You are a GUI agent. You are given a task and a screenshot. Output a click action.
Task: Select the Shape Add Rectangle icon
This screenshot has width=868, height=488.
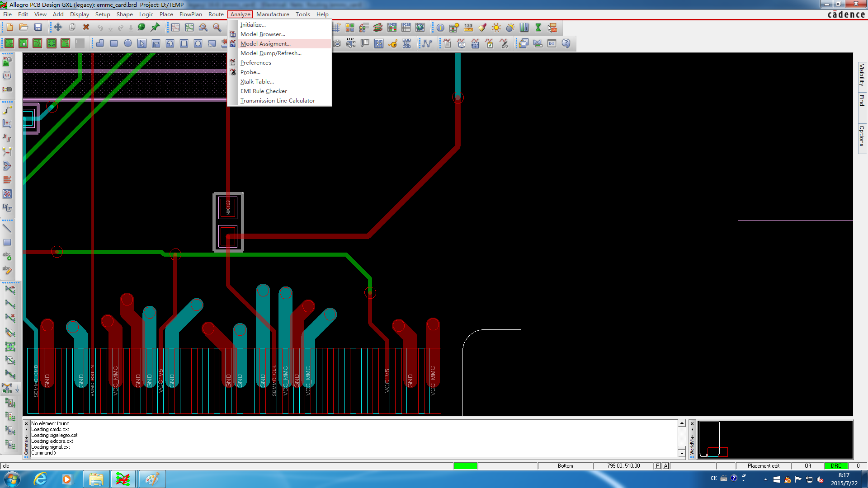coord(114,43)
